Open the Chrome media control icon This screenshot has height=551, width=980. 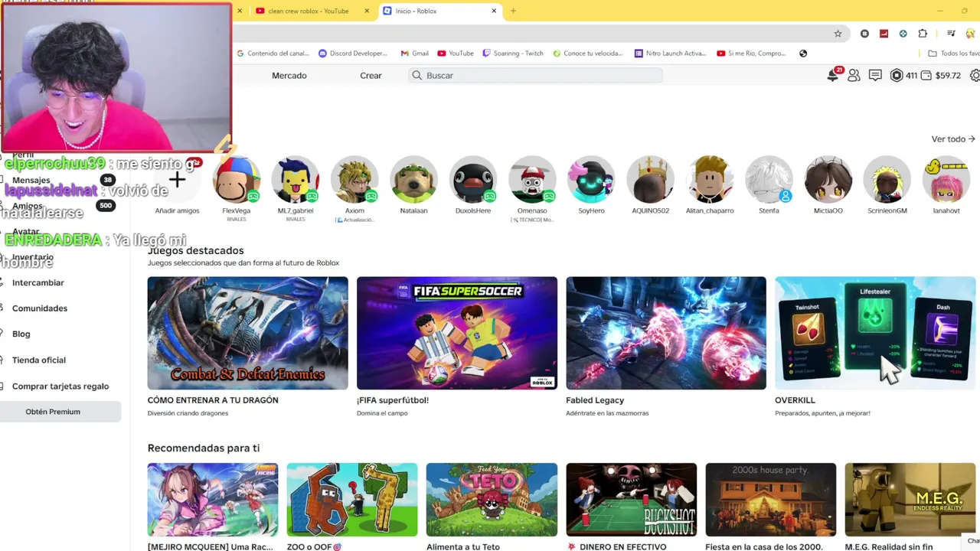951,34
